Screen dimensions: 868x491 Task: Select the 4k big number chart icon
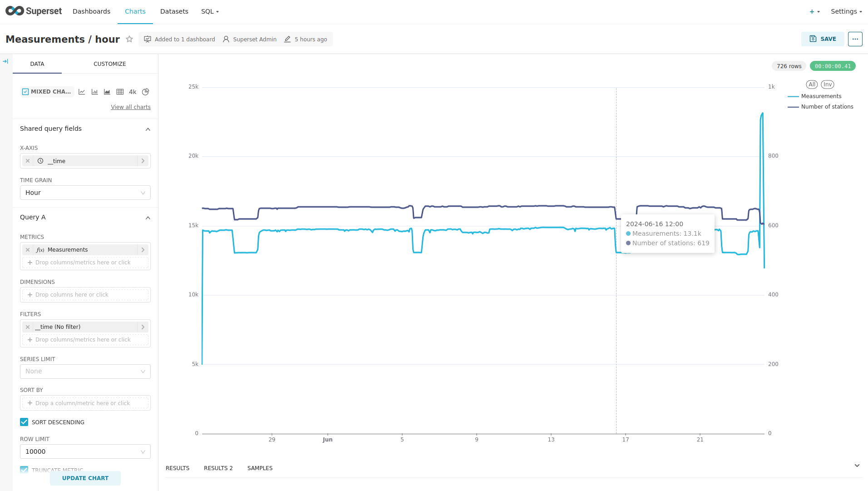(x=133, y=92)
